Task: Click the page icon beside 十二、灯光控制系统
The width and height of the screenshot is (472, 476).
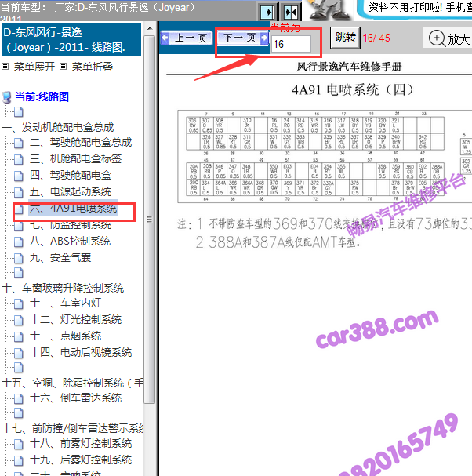Action: coord(19,320)
